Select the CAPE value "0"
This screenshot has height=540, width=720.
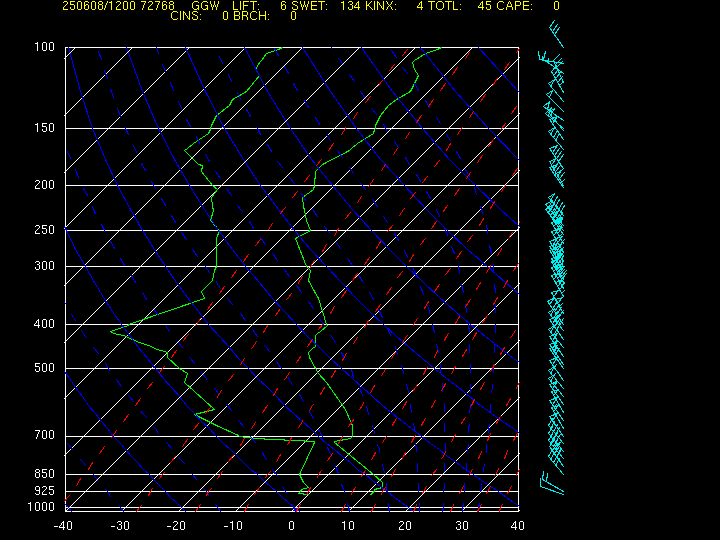coord(556,6)
